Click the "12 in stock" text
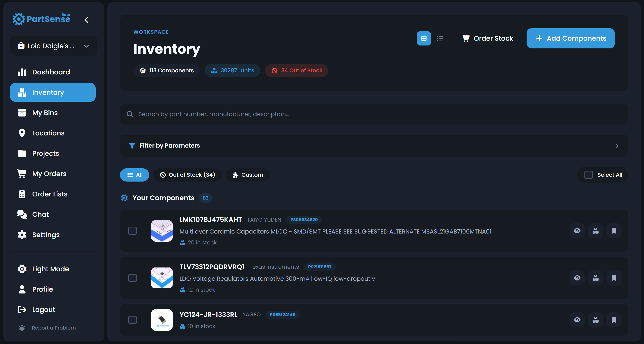 [x=201, y=289]
